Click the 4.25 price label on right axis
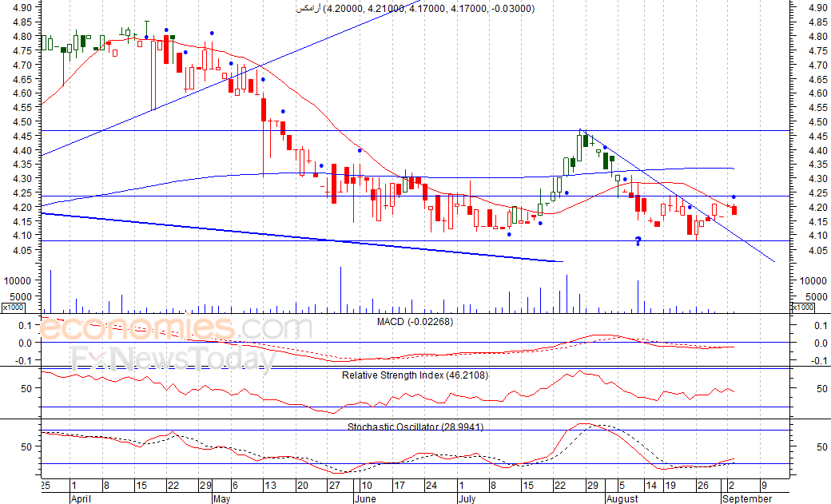The height and width of the screenshot is (504, 831). [817, 193]
